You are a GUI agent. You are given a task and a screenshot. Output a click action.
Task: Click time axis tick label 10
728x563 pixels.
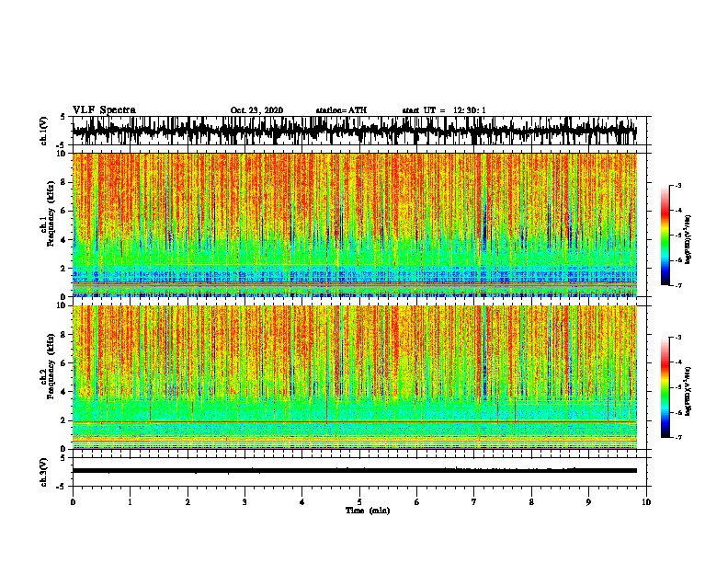tap(646, 502)
